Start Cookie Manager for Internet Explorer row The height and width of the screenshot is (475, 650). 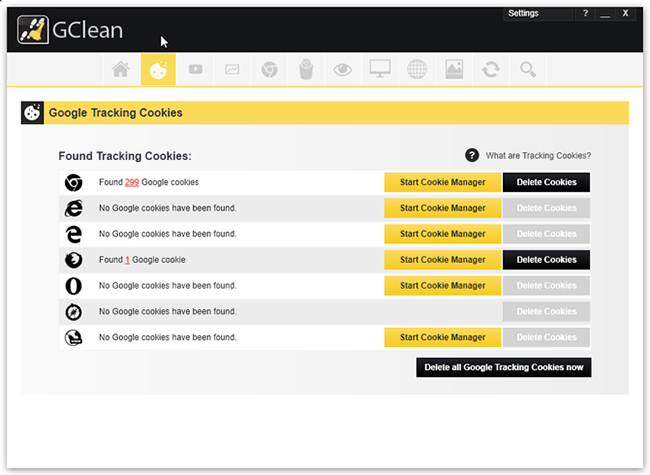click(442, 208)
